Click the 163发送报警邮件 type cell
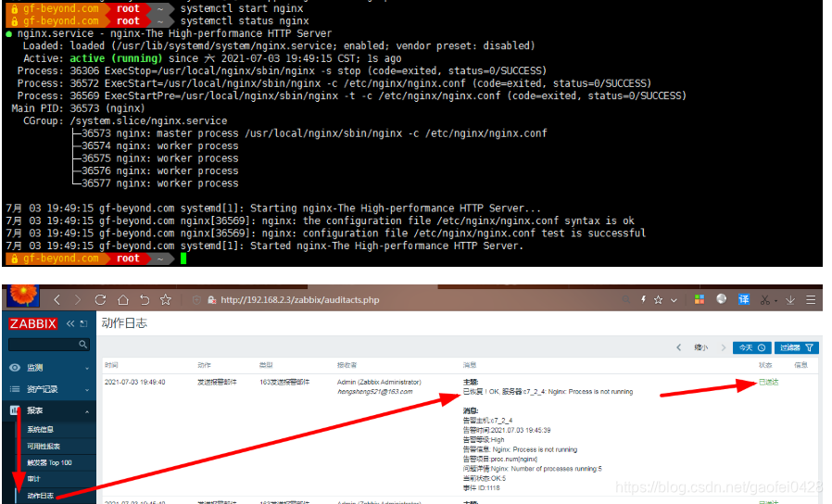This screenshot has width=832, height=504. [x=284, y=382]
